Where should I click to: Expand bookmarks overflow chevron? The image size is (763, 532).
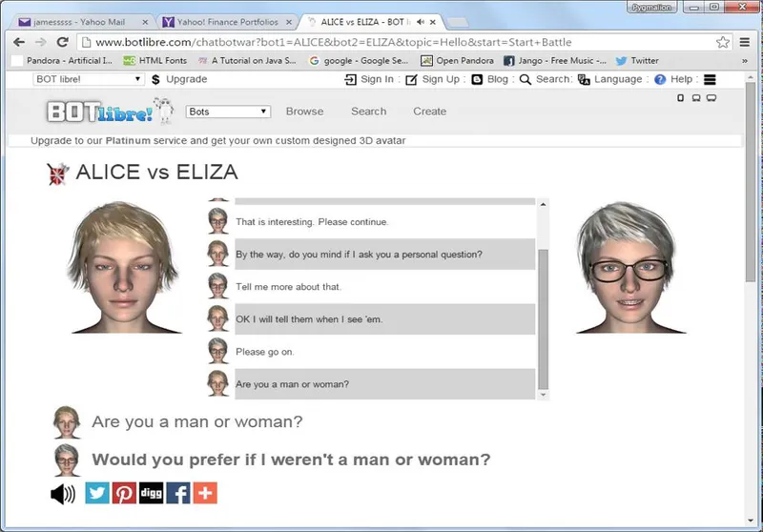click(x=745, y=61)
